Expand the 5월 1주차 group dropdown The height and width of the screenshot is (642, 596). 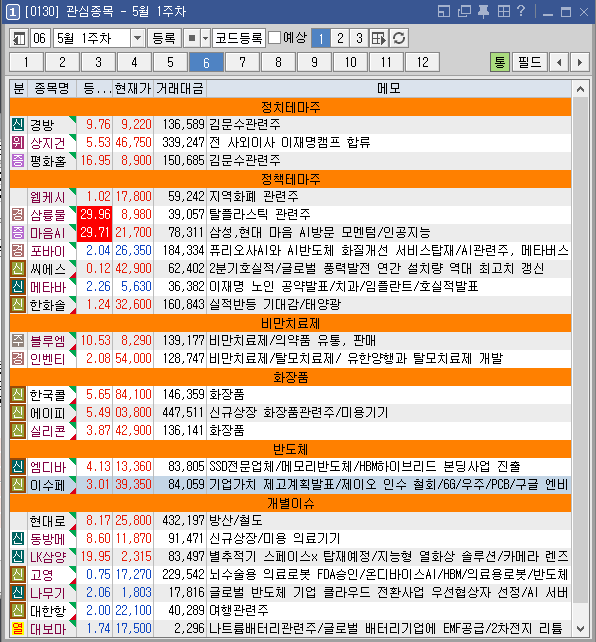tap(138, 38)
